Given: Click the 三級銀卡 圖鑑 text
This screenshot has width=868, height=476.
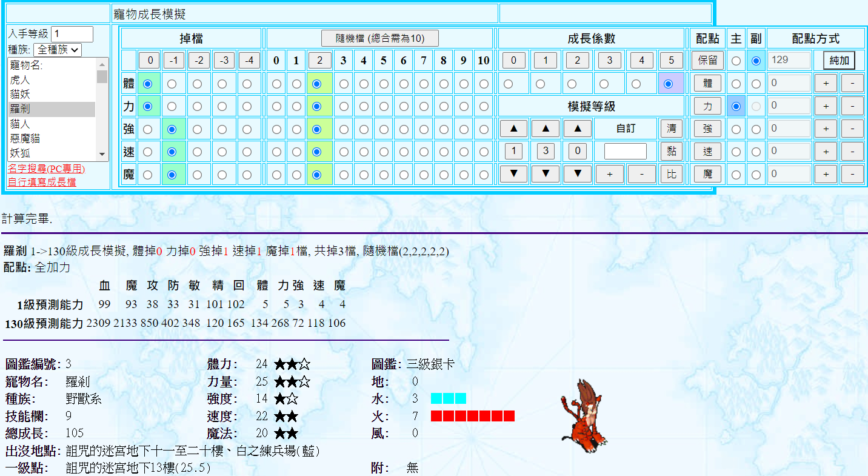Looking at the screenshot, I should [430, 364].
